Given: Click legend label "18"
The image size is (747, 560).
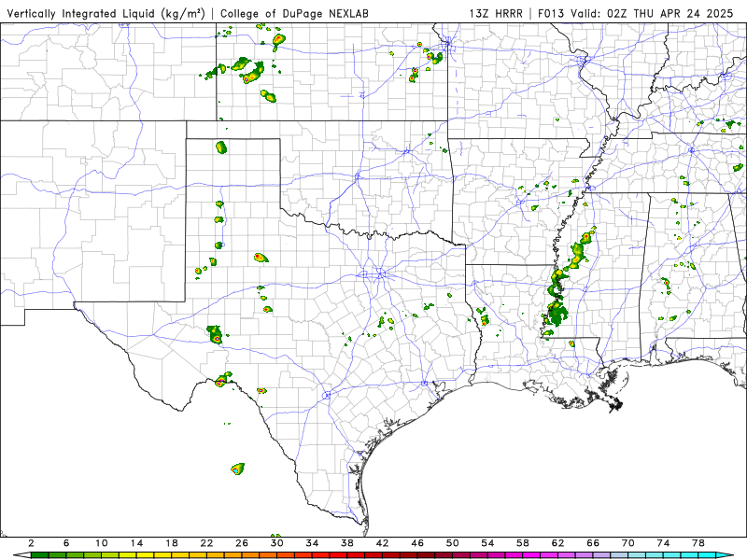Looking at the screenshot, I should (x=172, y=543).
